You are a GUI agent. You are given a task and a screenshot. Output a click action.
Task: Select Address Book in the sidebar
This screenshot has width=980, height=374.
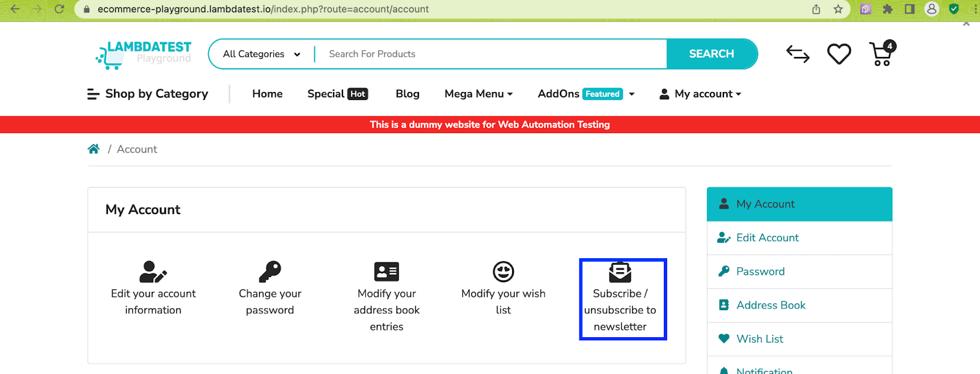(x=799, y=305)
